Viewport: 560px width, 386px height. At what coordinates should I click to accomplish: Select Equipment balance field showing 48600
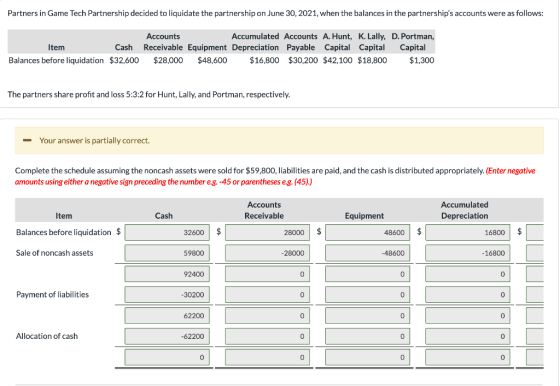coord(368,232)
